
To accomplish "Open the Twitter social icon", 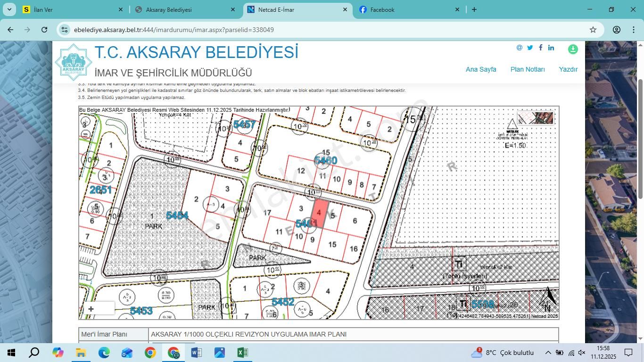I will click(x=530, y=48).
